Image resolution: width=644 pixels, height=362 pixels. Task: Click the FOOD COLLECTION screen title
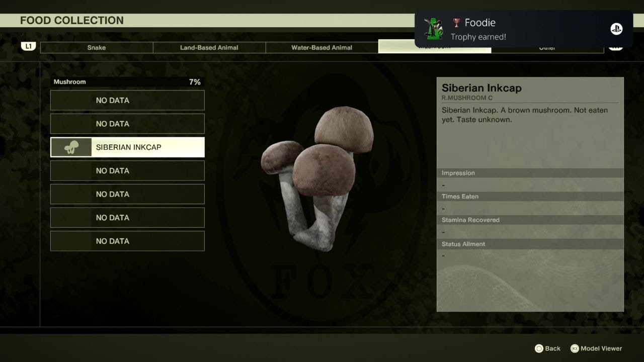pos(72,21)
